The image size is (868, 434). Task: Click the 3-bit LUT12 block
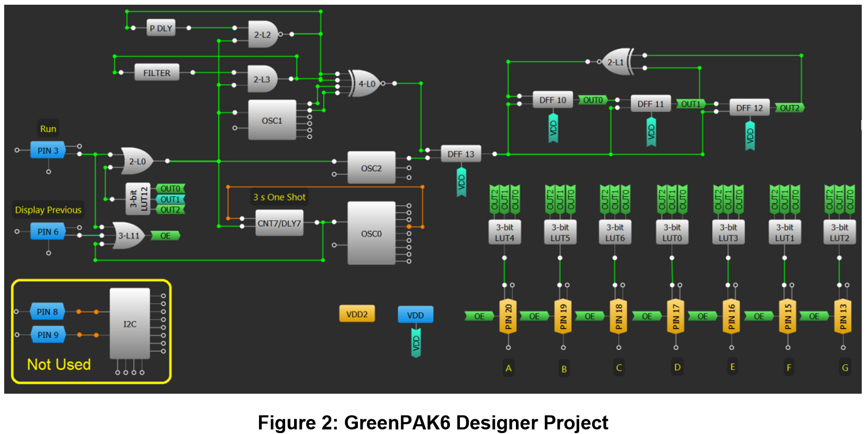(x=138, y=199)
